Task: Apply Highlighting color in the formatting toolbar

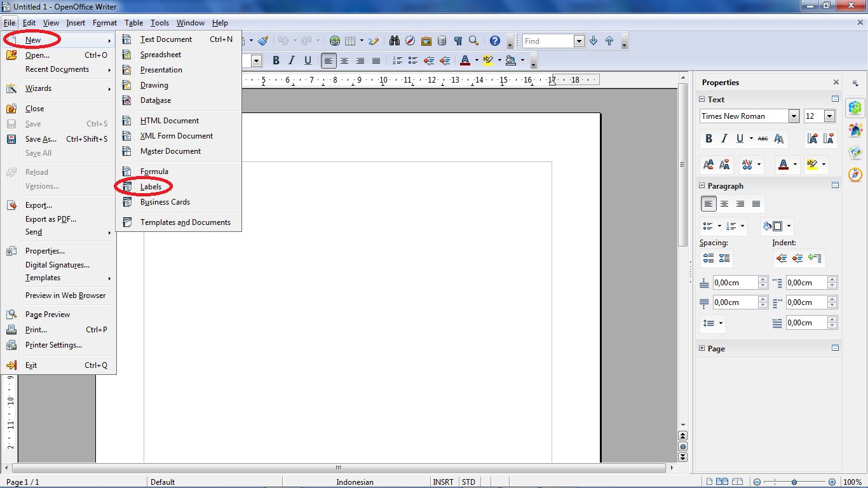Action: [488, 61]
